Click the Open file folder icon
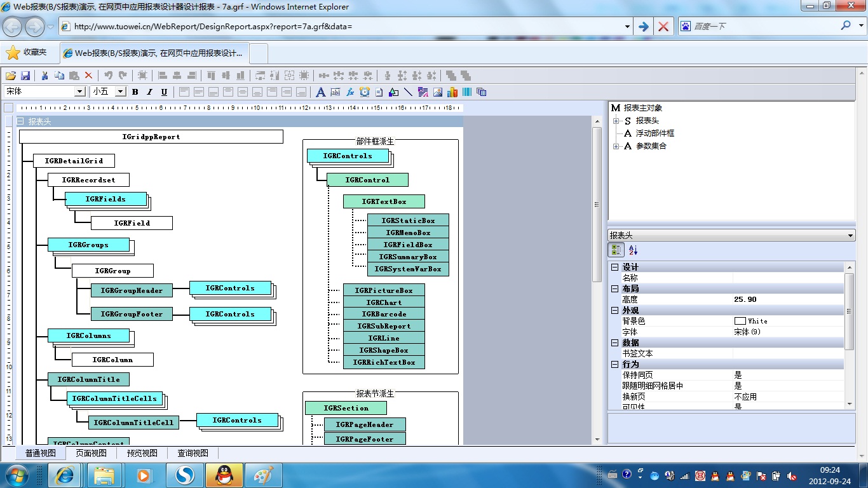Viewport: 868px width, 488px height. pyautogui.click(x=10, y=75)
